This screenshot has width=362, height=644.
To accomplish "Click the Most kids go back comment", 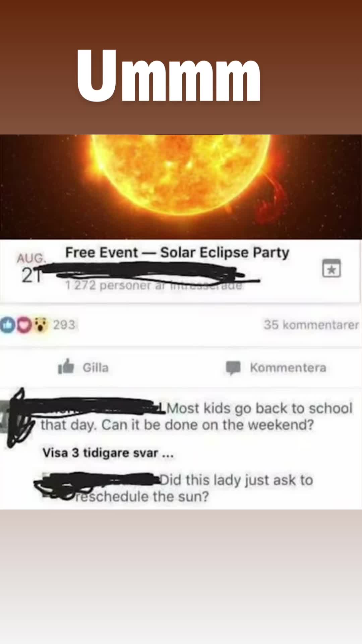I will pos(196,416).
